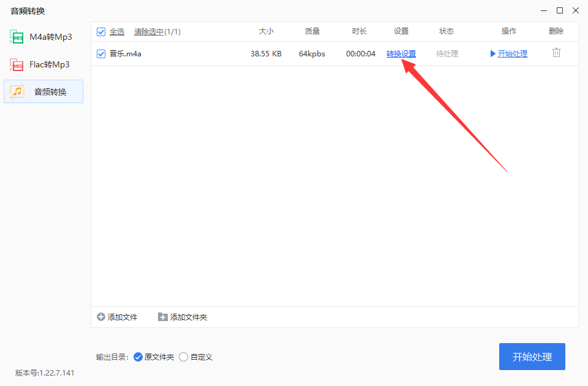Choose the 自定义 output directory option
Viewport: 588px width, 386px height.
pos(184,357)
